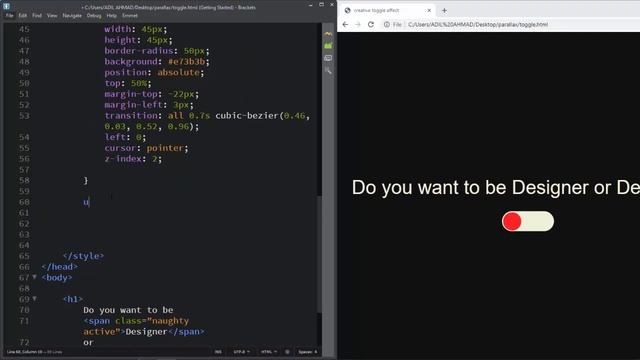Maximize the Brackets window
This screenshot has height=360, width=640.
tap(322, 5)
